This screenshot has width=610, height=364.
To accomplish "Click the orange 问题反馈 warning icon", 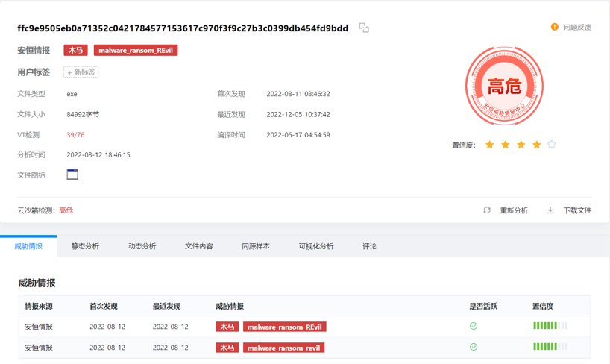I will [x=554, y=27].
